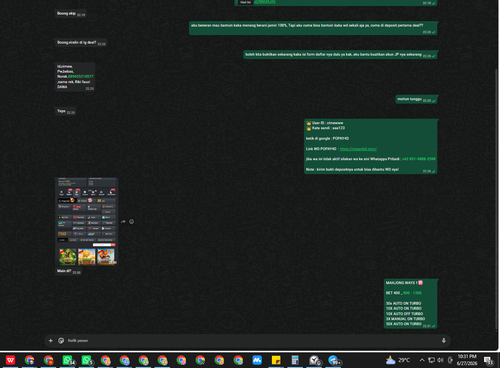The height and width of the screenshot is (368, 500).
Task: Click the green phone number after 'Nowa'
Action: pyautogui.click(x=81, y=76)
